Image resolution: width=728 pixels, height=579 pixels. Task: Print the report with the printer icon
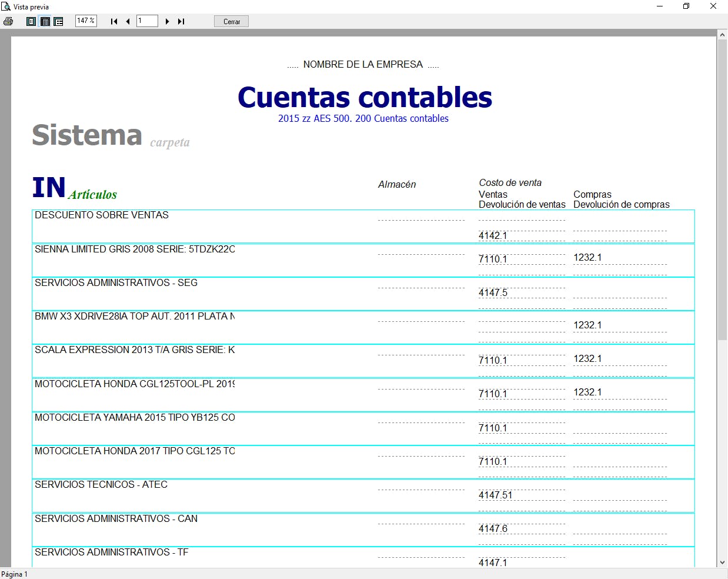[8, 21]
